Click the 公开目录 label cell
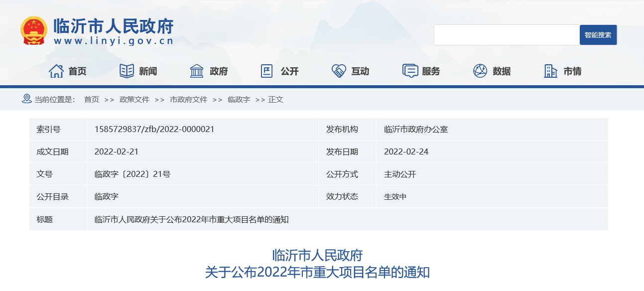644x291 pixels. coord(58,196)
